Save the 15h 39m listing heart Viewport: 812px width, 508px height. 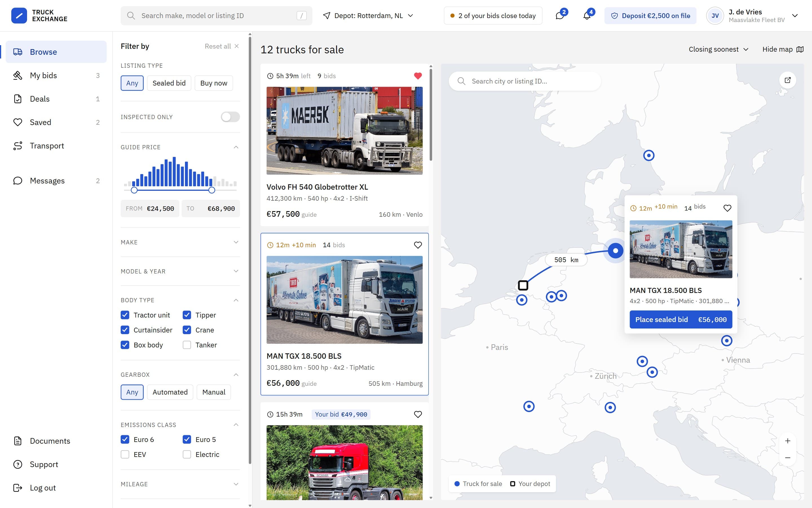(x=418, y=414)
